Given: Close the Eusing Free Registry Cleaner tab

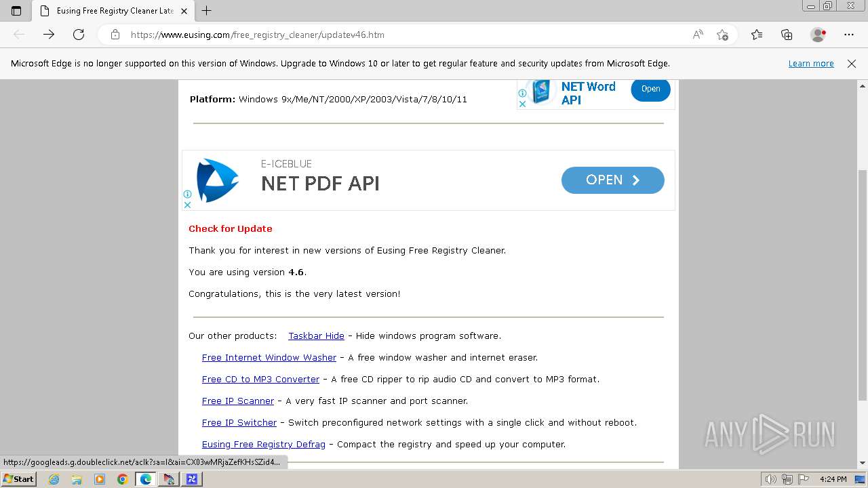Looking at the screenshot, I should [184, 11].
